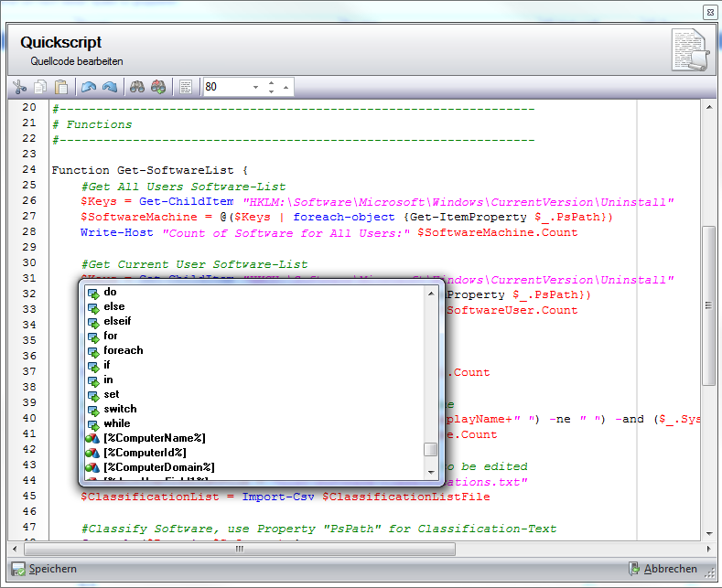The height and width of the screenshot is (588, 722).
Task: Expand the 80 value dropdown arrow
Action: point(255,88)
